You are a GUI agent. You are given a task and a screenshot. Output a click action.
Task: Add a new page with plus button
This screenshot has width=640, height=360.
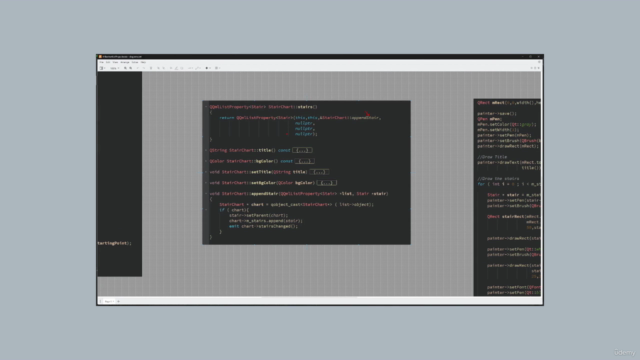pos(118,301)
